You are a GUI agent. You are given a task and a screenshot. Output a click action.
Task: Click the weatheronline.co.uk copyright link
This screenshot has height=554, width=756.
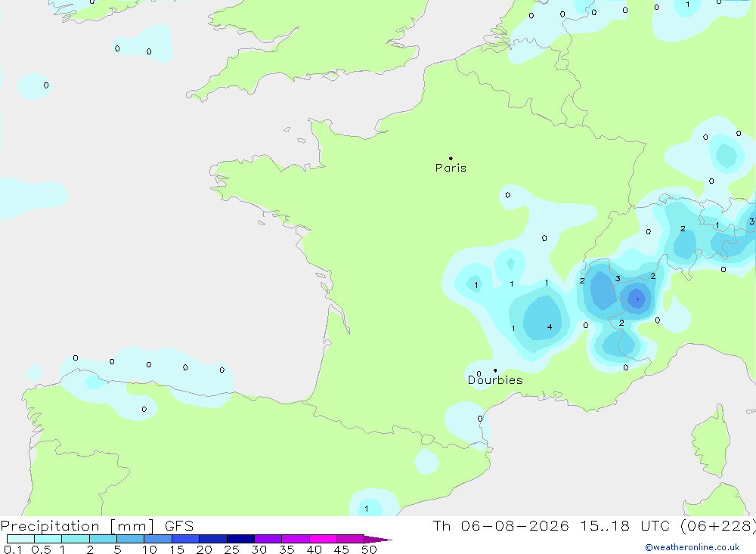click(692, 547)
